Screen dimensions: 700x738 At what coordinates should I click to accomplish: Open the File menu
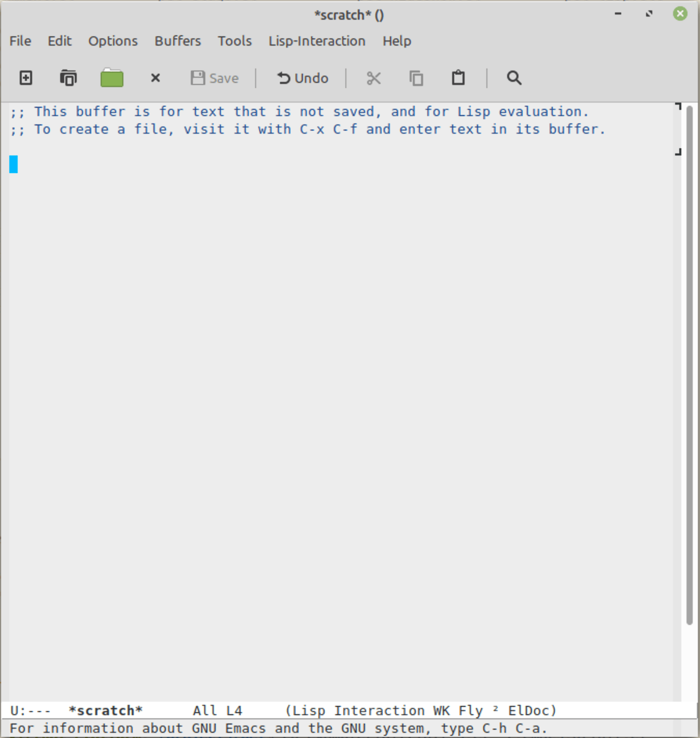(20, 41)
